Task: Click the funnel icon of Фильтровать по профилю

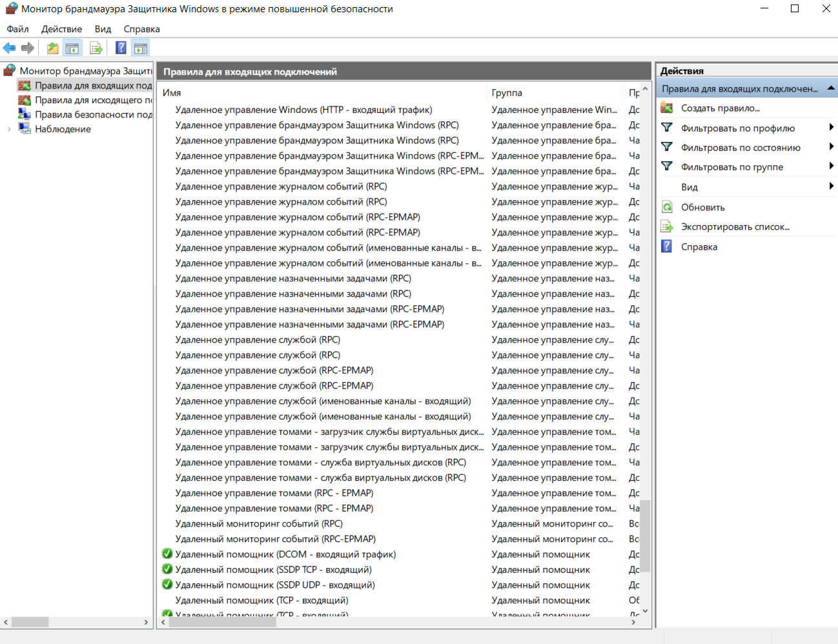Action: 667,128
